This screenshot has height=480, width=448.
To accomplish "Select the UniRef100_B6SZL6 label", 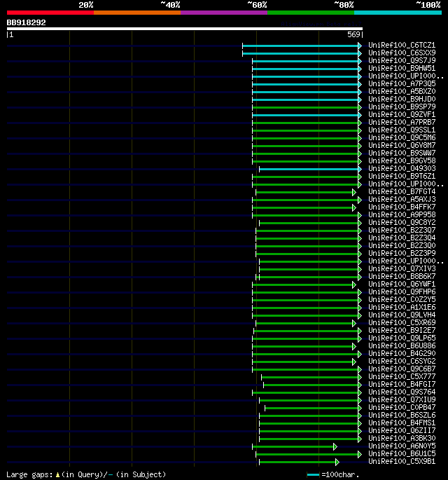I will [402, 415].
